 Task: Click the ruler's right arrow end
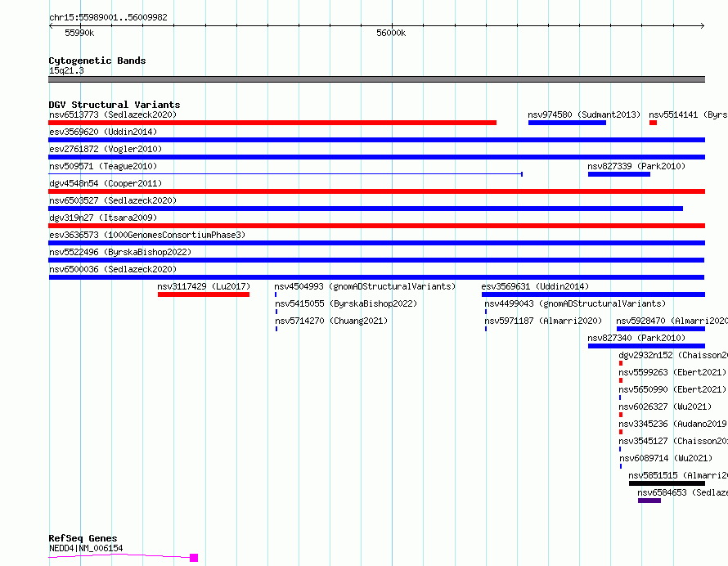click(703, 26)
